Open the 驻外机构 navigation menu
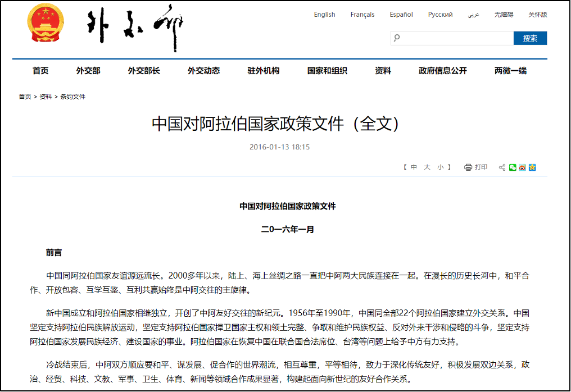 click(263, 71)
